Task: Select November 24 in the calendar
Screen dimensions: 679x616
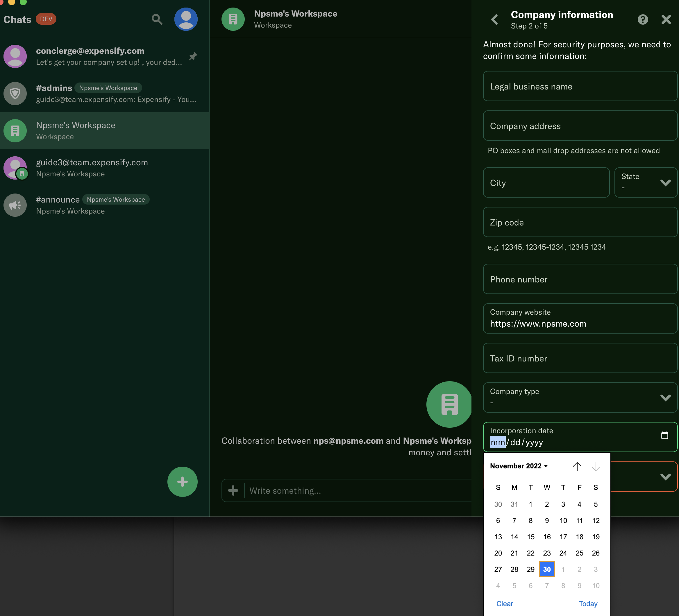Action: 563,553
